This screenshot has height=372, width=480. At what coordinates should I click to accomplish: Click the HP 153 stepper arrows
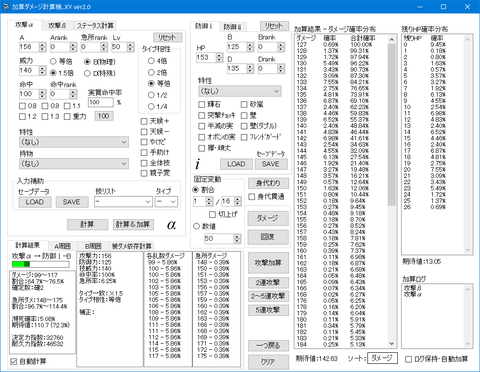(219, 57)
